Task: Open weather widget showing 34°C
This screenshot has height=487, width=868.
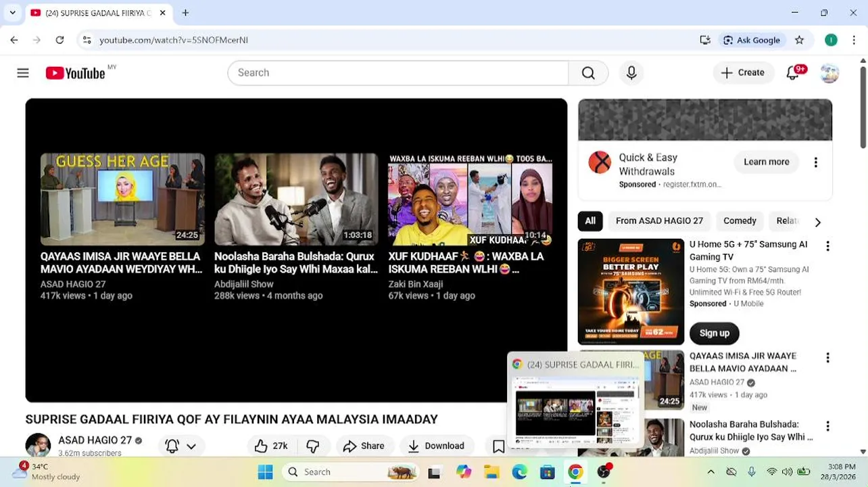Action: 47,471
